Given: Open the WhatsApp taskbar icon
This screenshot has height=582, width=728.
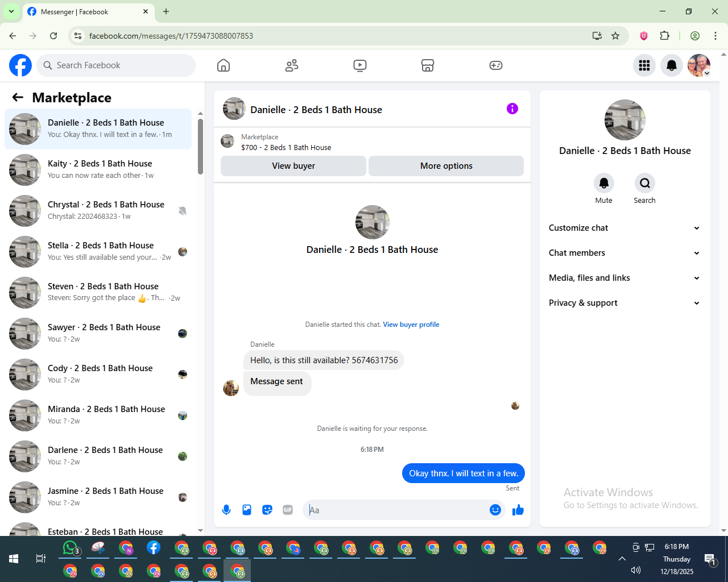Looking at the screenshot, I should coord(70,548).
